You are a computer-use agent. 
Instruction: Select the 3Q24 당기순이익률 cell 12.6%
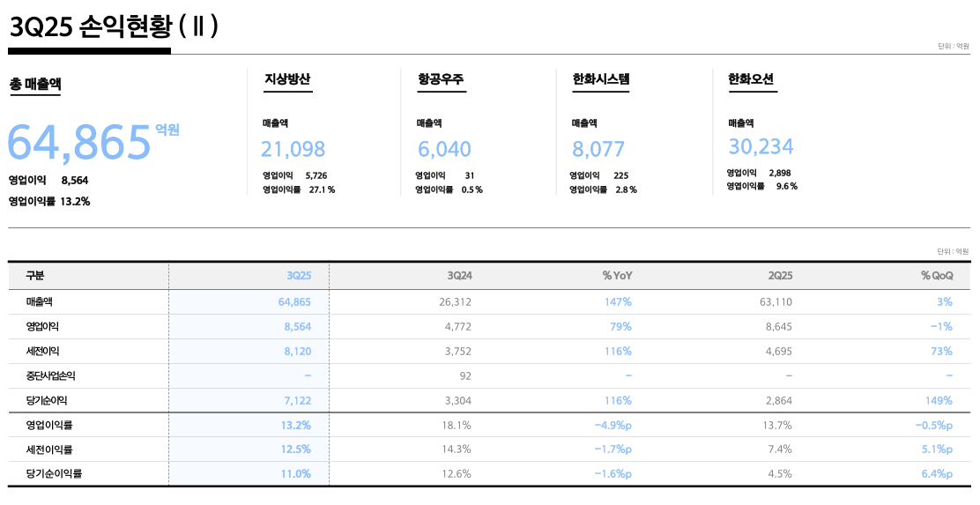click(457, 474)
